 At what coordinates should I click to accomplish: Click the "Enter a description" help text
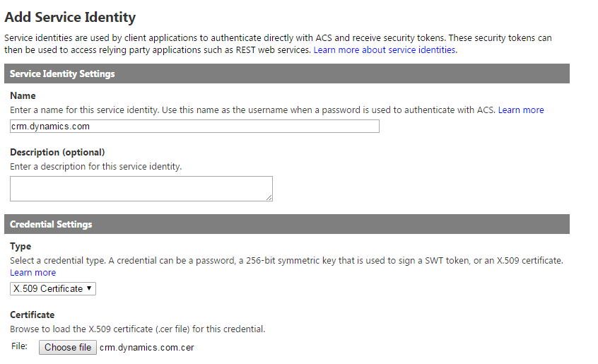(x=95, y=167)
